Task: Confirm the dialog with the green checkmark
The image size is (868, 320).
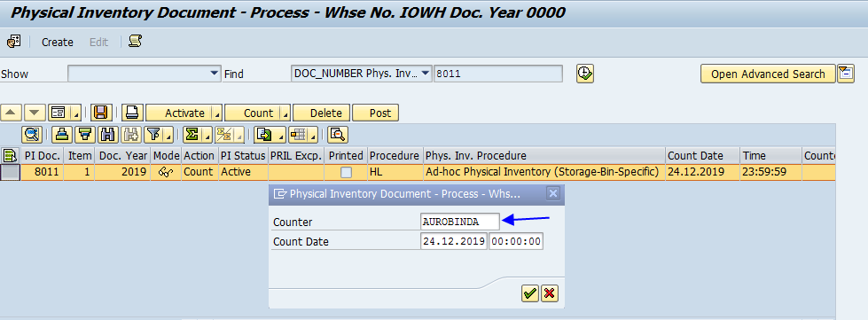Action: click(530, 293)
